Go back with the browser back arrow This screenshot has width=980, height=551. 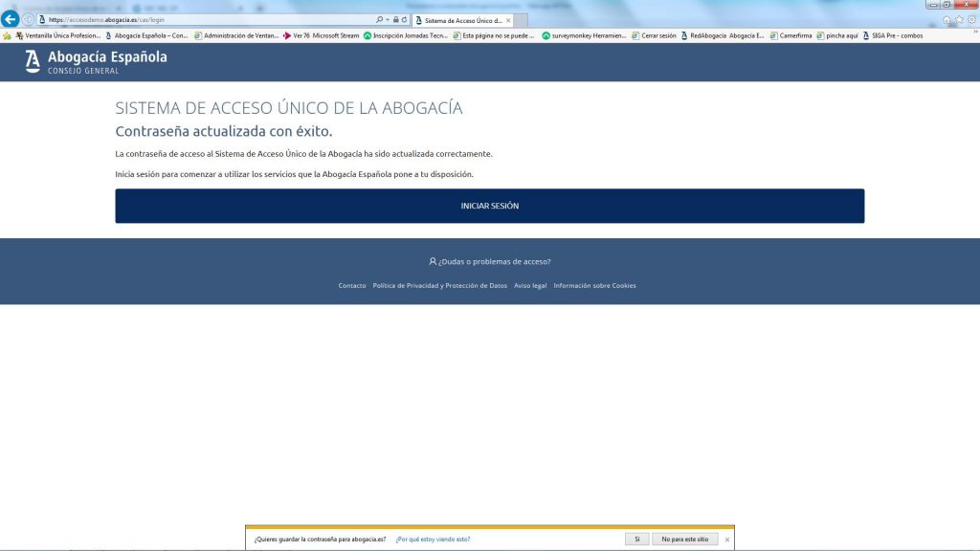point(10,19)
